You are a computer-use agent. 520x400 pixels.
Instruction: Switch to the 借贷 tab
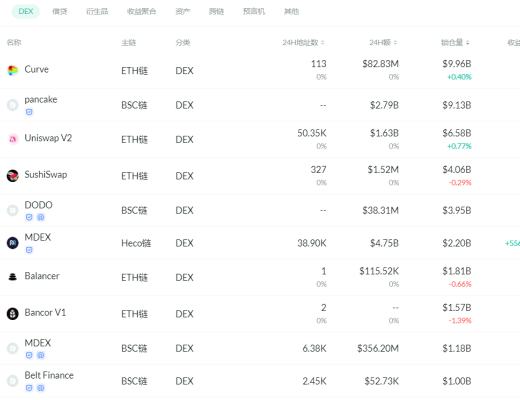click(60, 12)
